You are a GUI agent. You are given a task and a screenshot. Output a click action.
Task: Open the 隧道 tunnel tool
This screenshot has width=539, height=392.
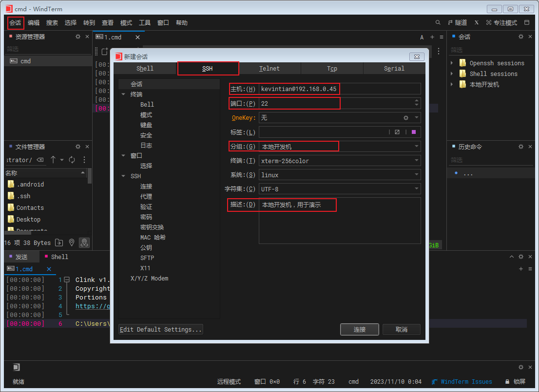(457, 23)
